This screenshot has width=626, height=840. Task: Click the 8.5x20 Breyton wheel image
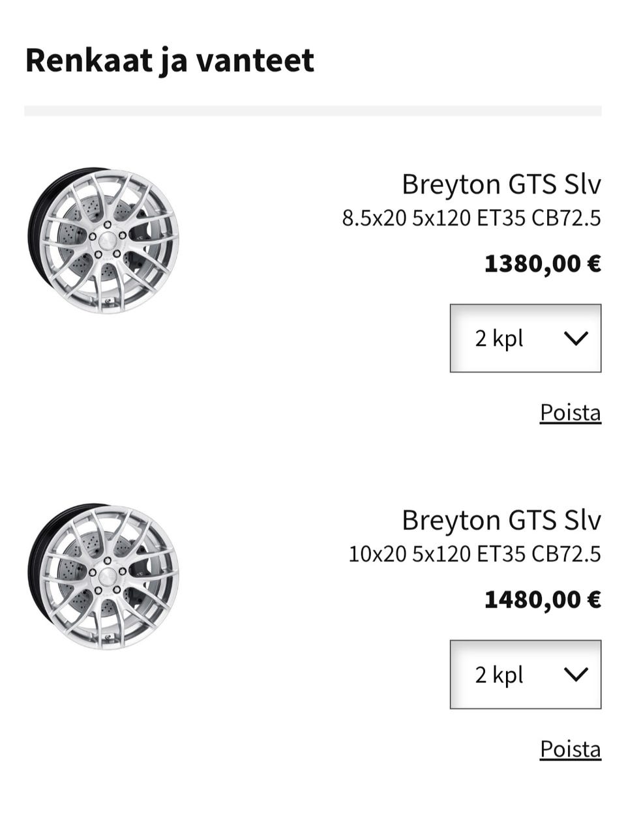(104, 240)
